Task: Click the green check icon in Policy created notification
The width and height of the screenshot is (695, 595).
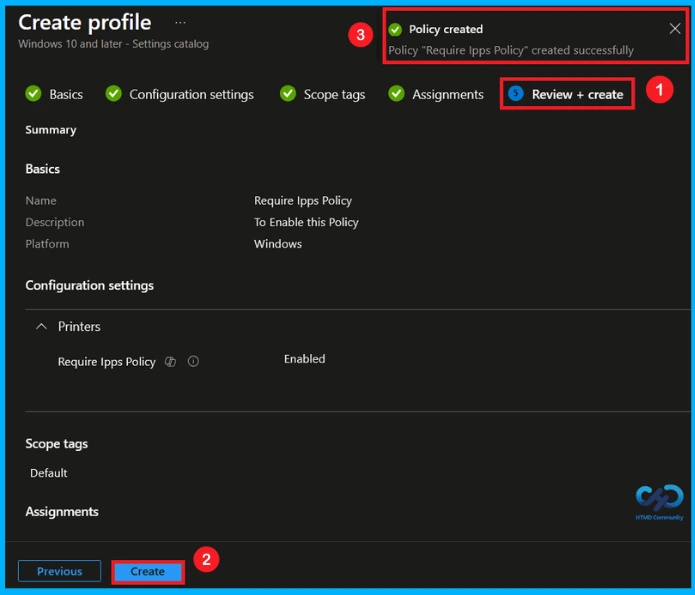Action: click(395, 30)
